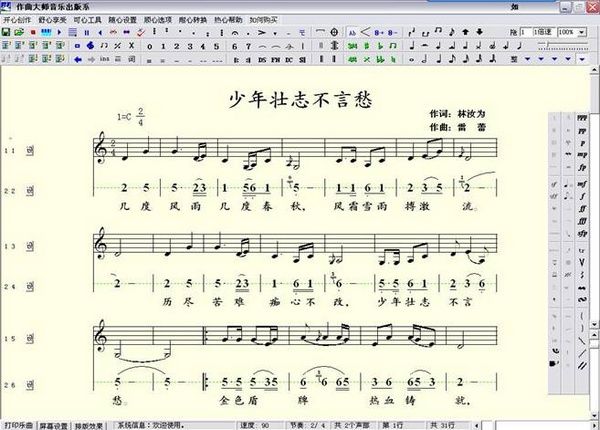The height and width of the screenshot is (430, 600).
Task: Click the 屏幕设置 button
Action: tap(53, 425)
